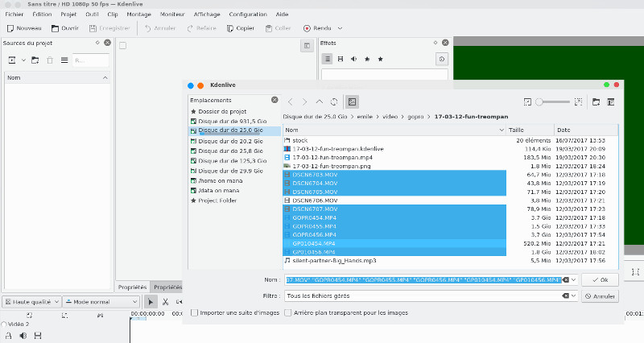Show the main effects list icon
This screenshot has width=644, height=343.
pyautogui.click(x=327, y=59)
